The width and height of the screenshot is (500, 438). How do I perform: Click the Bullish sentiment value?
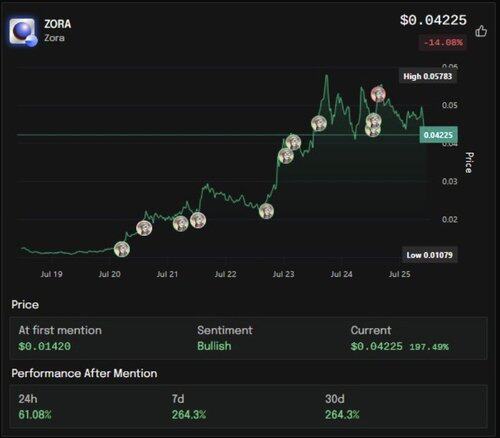pos(214,346)
